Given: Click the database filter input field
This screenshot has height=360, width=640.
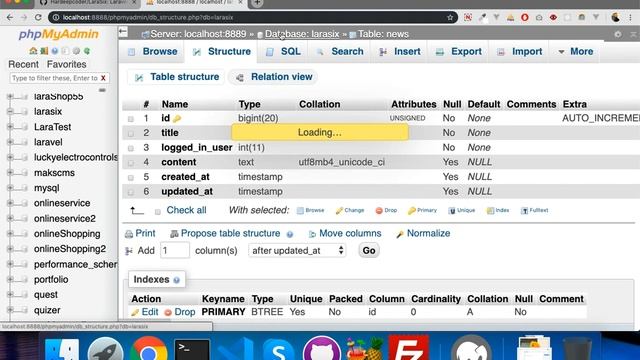Looking at the screenshot, I should (55, 78).
